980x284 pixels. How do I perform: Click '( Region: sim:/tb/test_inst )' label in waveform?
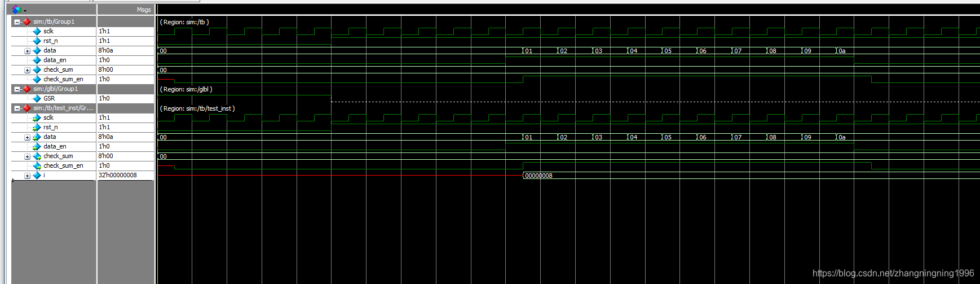[197, 108]
